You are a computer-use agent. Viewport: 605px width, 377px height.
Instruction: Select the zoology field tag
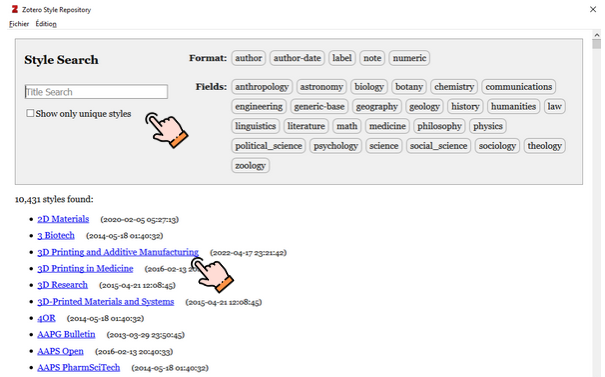[x=250, y=166]
